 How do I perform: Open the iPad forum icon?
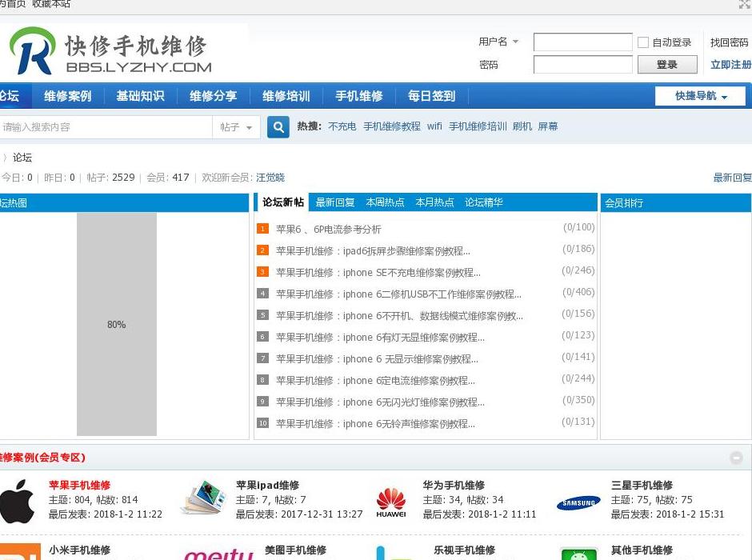pyautogui.click(x=204, y=497)
